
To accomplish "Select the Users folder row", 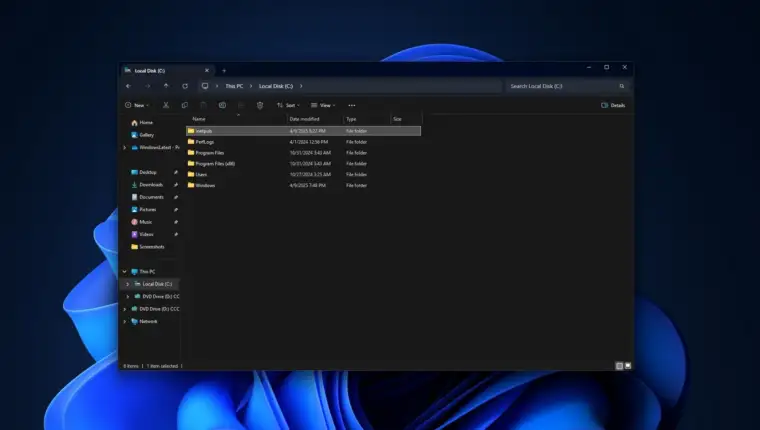I will (303, 175).
